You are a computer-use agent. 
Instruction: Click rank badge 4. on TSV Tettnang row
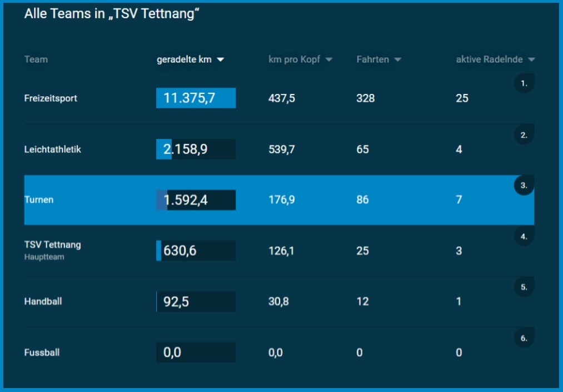pyautogui.click(x=524, y=236)
